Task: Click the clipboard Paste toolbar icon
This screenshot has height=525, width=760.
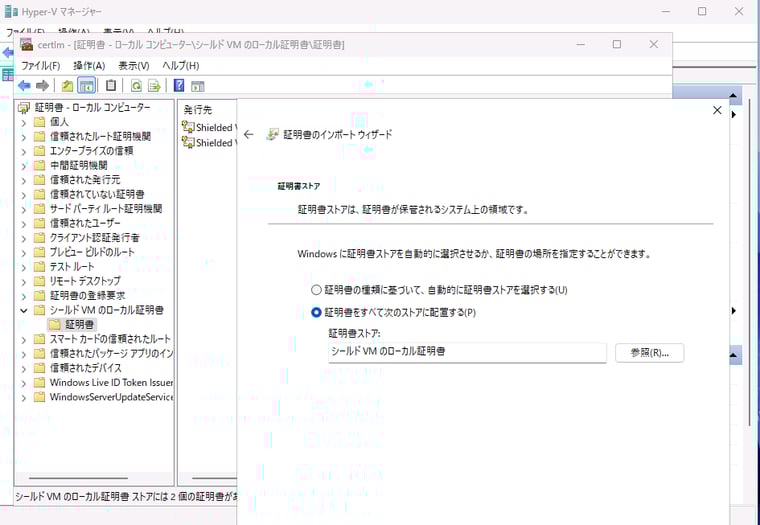Action: pyautogui.click(x=111, y=86)
